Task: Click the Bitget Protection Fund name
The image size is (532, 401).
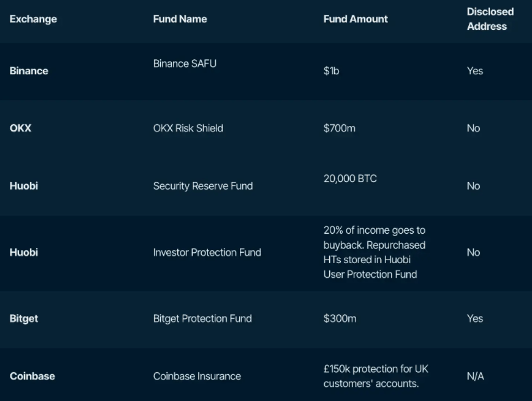Action: tap(202, 319)
